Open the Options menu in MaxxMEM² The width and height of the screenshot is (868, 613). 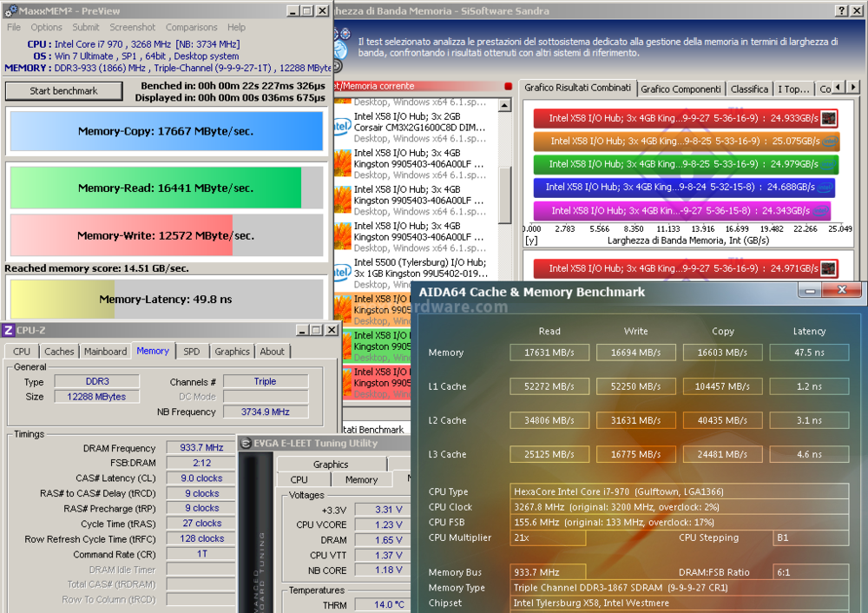point(47,27)
